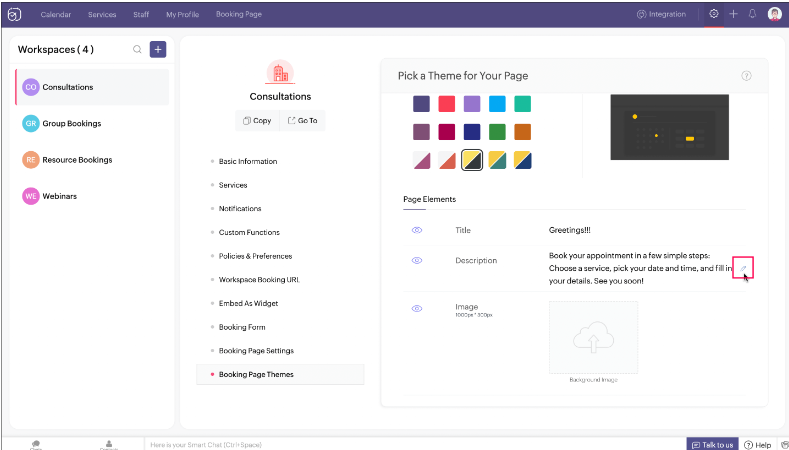Open the Booking Form section
The height and width of the screenshot is (450, 789).
click(x=242, y=327)
